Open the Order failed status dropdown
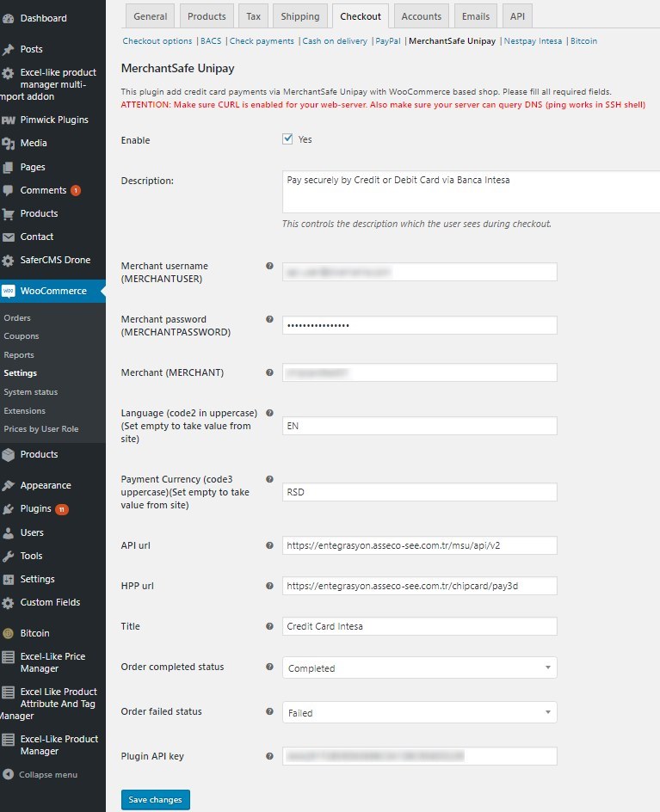Image resolution: width=660 pixels, height=812 pixels. pos(419,713)
